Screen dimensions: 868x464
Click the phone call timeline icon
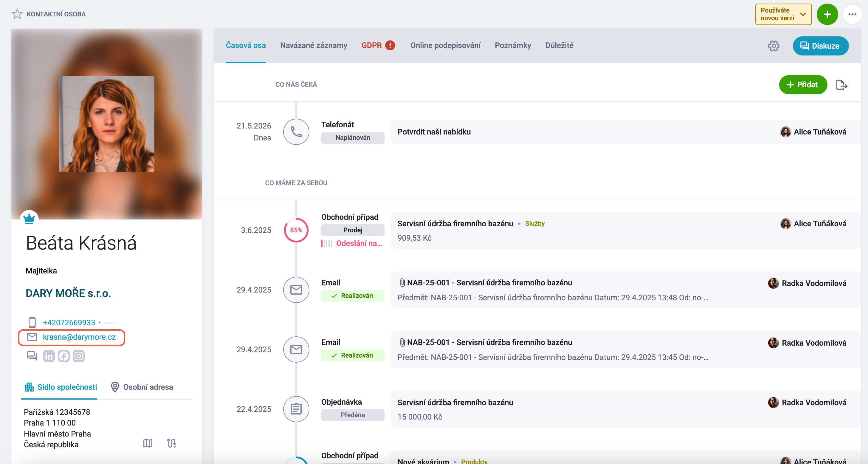(x=296, y=132)
